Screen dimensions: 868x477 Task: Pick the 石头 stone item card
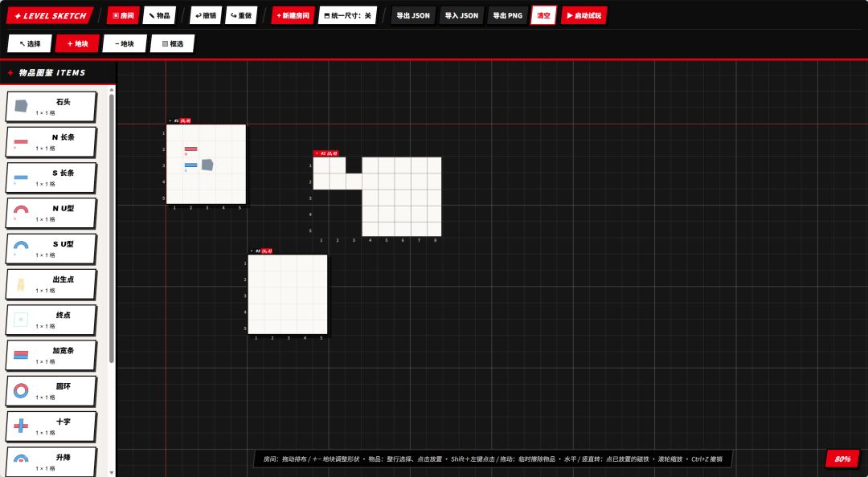(x=51, y=106)
